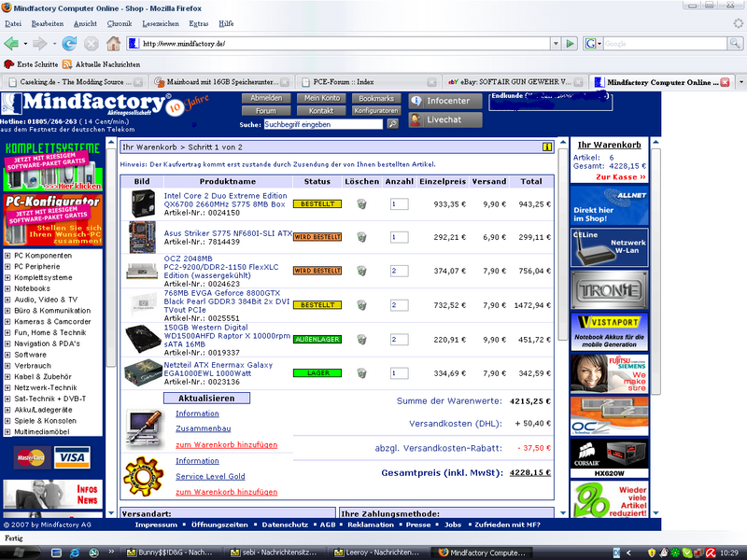Open the AGB footer link

(328, 525)
